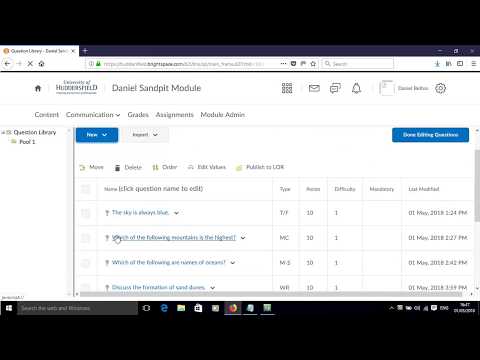Open the chevron menu beside the sand dunes question
Viewport: 480px width, 360px height.
click(x=212, y=288)
